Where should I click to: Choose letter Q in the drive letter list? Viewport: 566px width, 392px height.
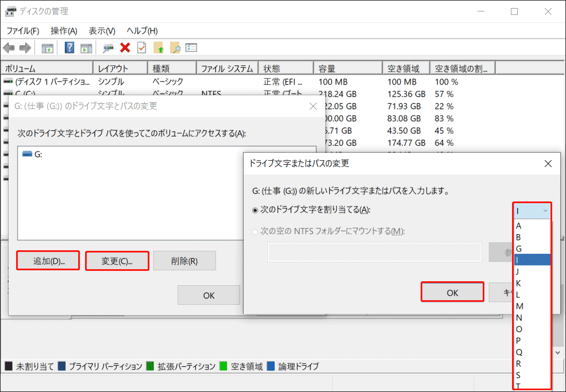pos(532,352)
